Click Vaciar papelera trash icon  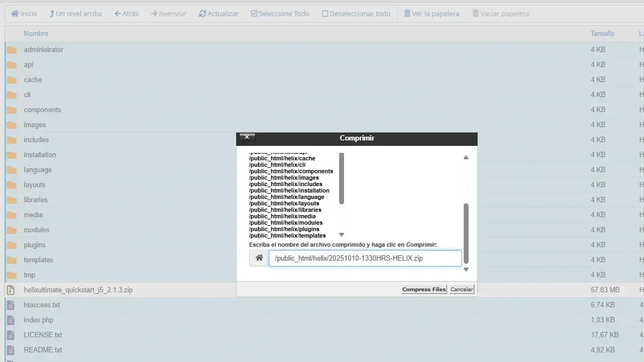coord(475,13)
